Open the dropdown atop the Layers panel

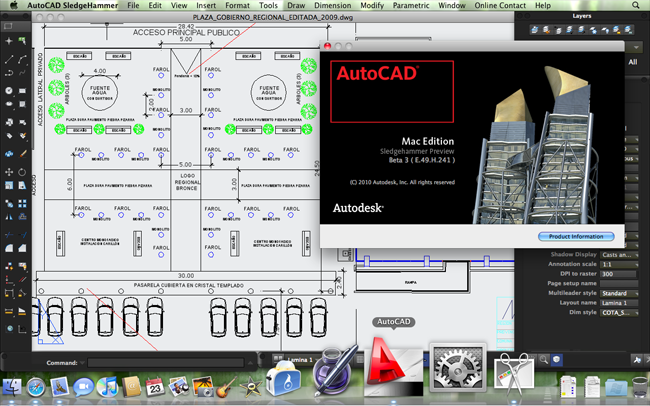pyautogui.click(x=635, y=47)
